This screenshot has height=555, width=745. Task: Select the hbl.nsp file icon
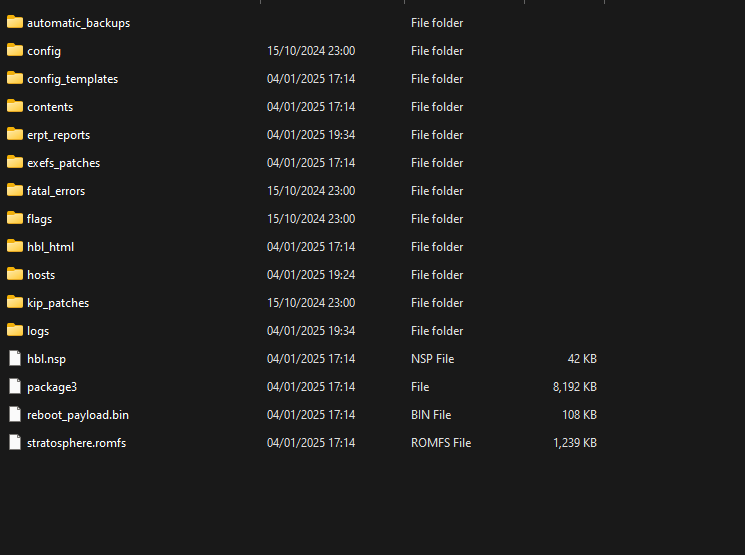pyautogui.click(x=15, y=358)
